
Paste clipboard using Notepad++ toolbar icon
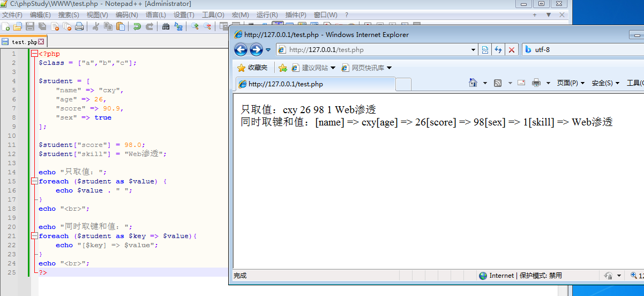(x=121, y=26)
